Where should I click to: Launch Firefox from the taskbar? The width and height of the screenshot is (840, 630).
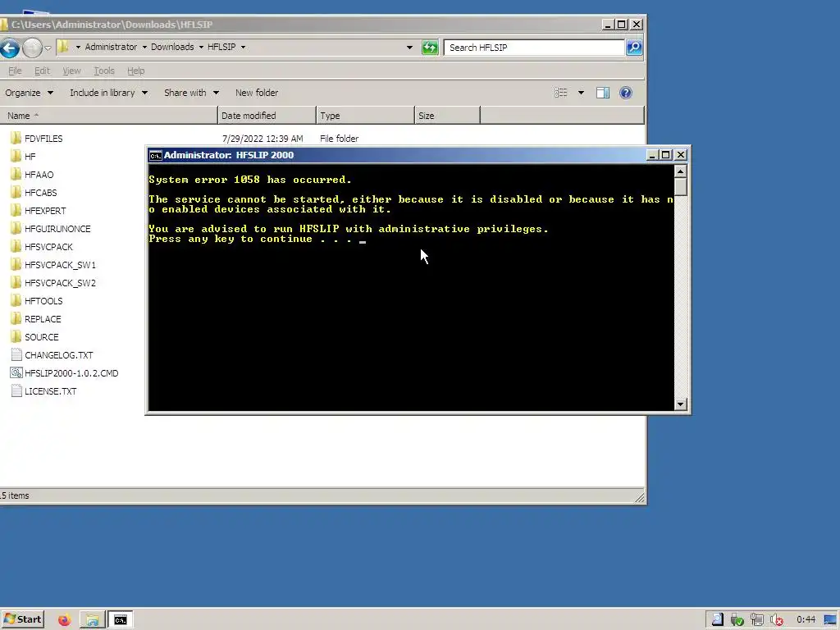(65, 620)
